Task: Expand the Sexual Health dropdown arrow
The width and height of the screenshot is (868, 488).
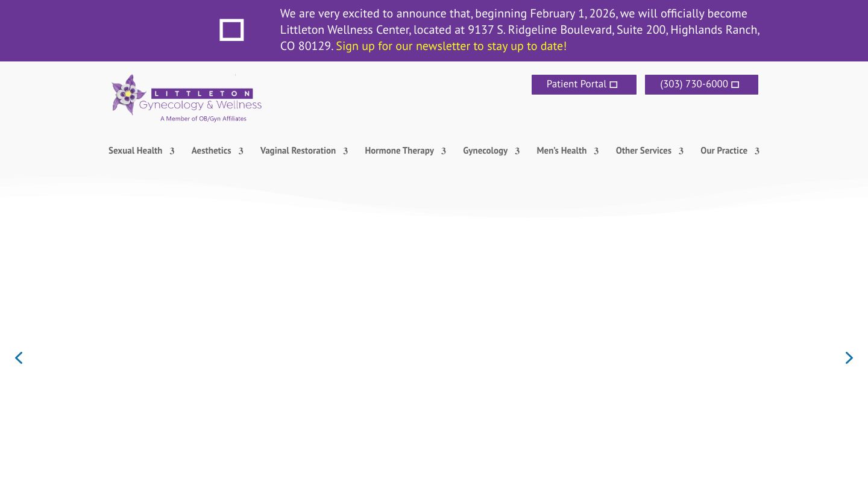Action: coord(172,151)
